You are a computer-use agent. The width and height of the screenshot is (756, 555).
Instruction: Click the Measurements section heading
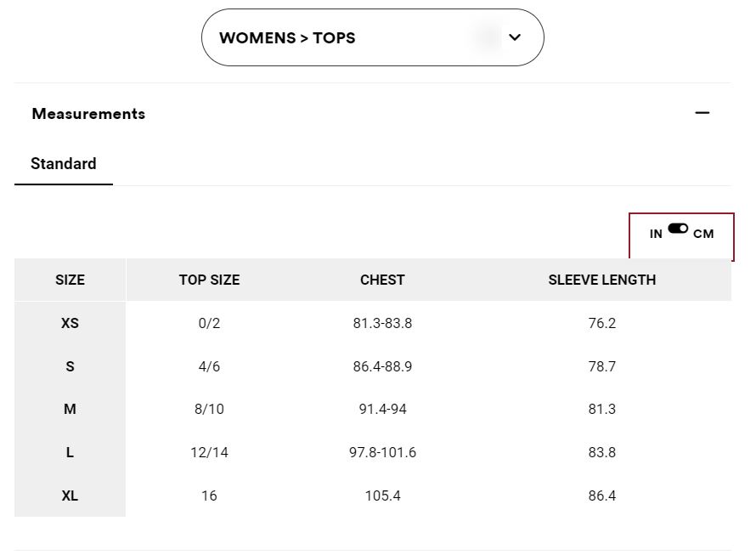pyautogui.click(x=88, y=114)
